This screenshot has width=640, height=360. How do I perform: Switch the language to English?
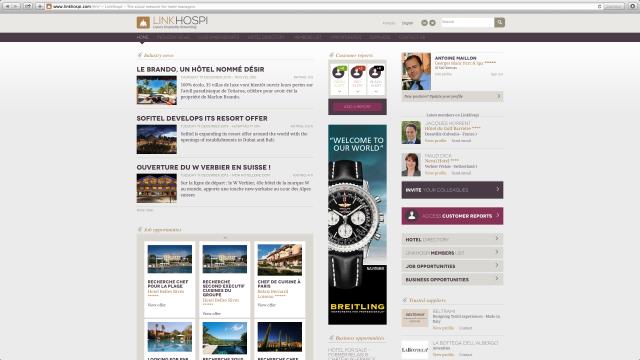[x=407, y=23]
